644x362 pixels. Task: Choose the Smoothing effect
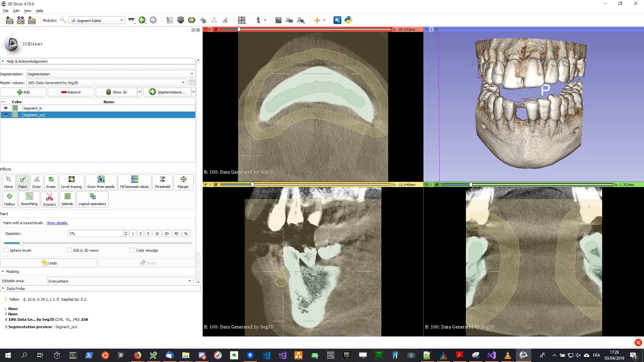click(x=29, y=200)
